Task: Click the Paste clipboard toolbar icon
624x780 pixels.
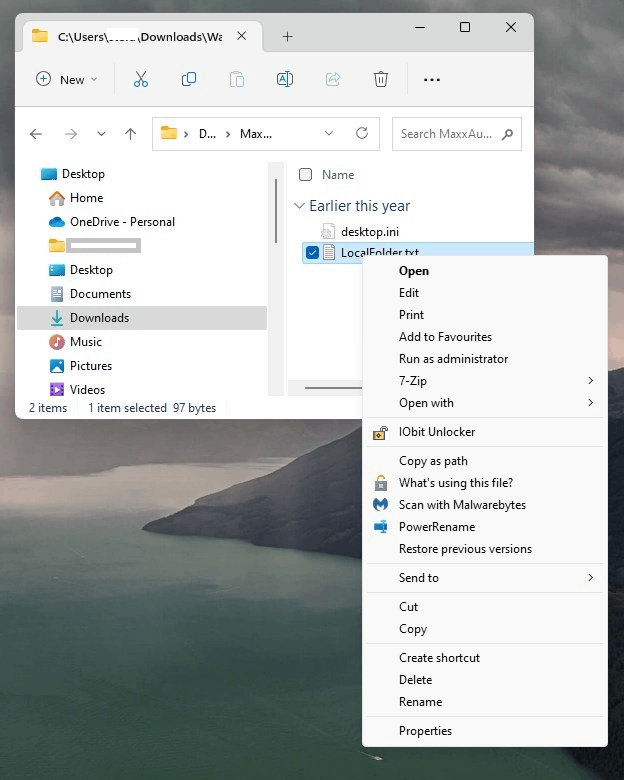Action: pyautogui.click(x=237, y=79)
